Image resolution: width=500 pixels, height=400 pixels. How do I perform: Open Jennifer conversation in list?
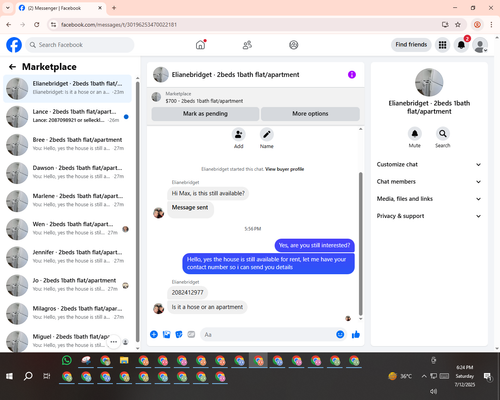pos(67,257)
